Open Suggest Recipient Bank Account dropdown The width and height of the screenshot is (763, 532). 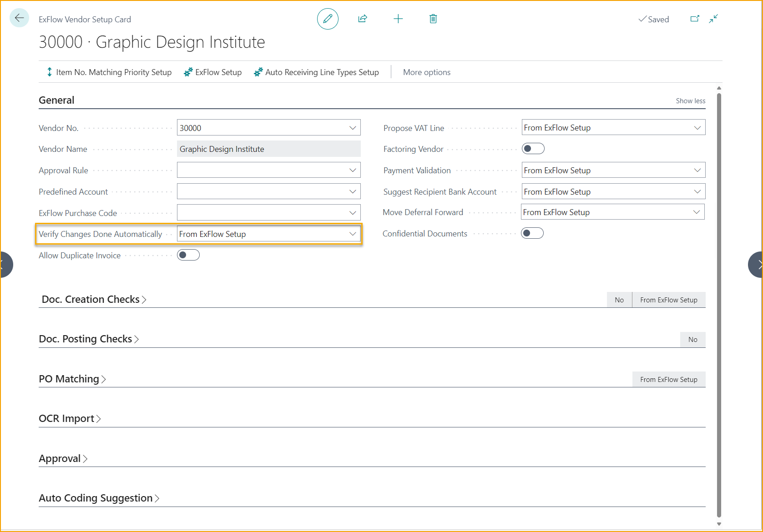click(697, 191)
